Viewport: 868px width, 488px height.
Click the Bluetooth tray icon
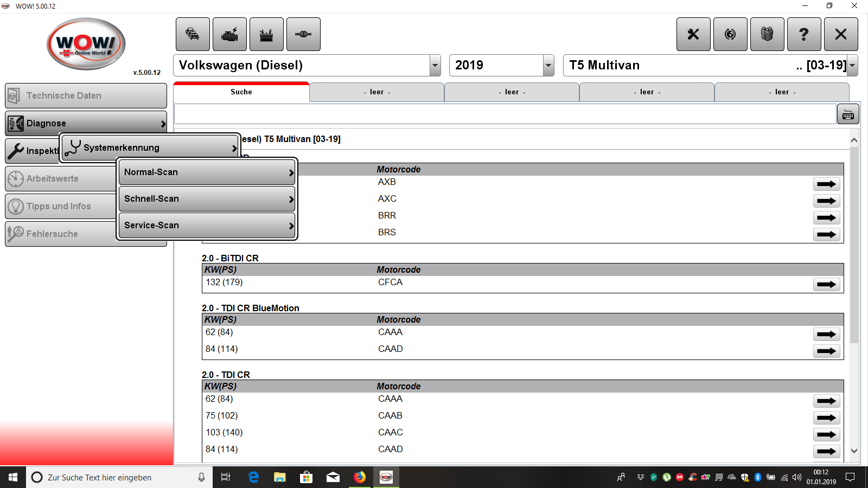pyautogui.click(x=758, y=477)
